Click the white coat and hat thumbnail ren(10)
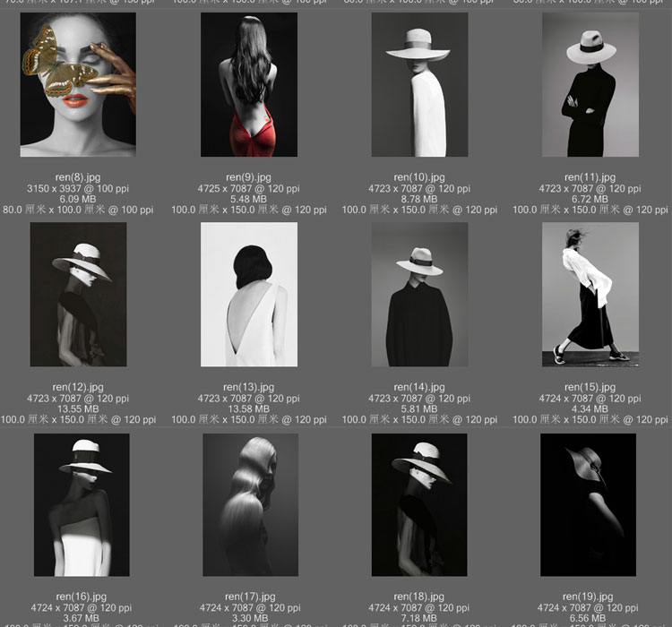The height and width of the screenshot is (627, 672). click(419, 84)
